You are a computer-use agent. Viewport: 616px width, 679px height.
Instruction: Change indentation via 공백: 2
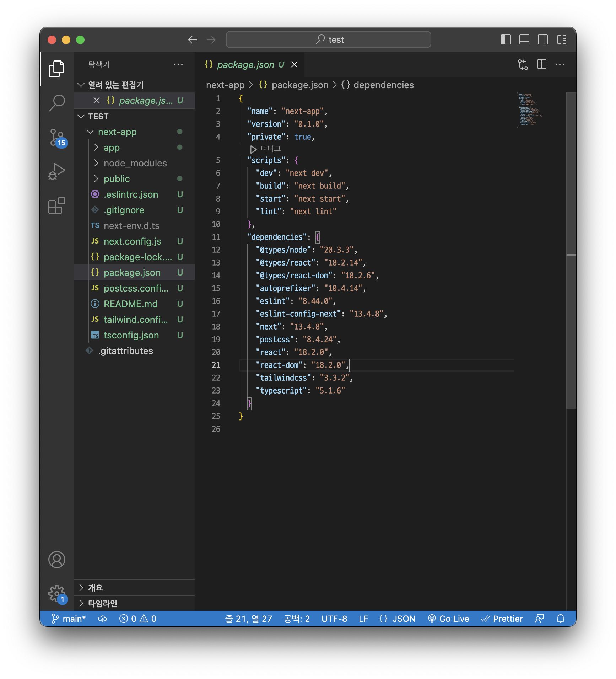click(297, 619)
